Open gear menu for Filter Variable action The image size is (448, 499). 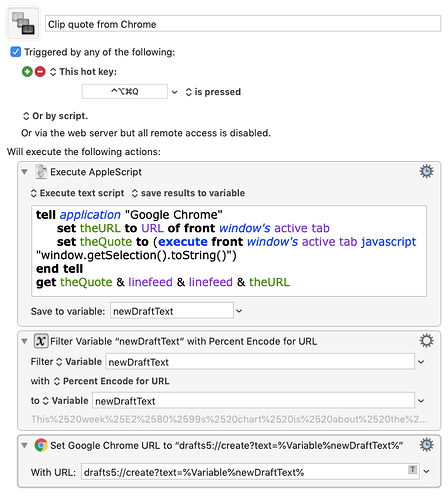click(x=426, y=341)
